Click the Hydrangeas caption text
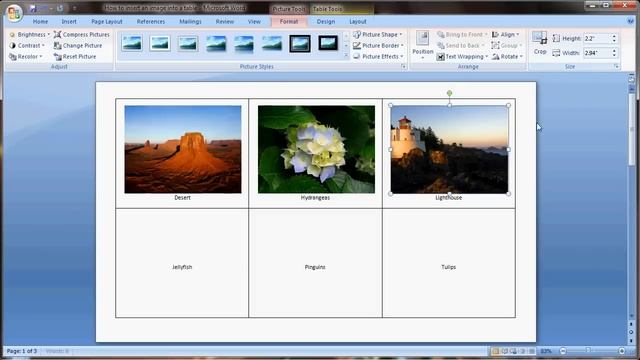640x360 pixels. point(315,198)
